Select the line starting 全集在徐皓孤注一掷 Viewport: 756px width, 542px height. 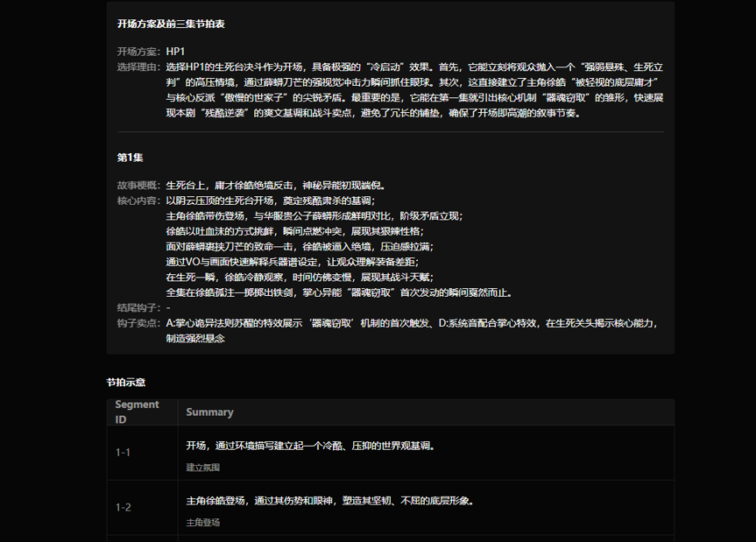tap(339, 293)
